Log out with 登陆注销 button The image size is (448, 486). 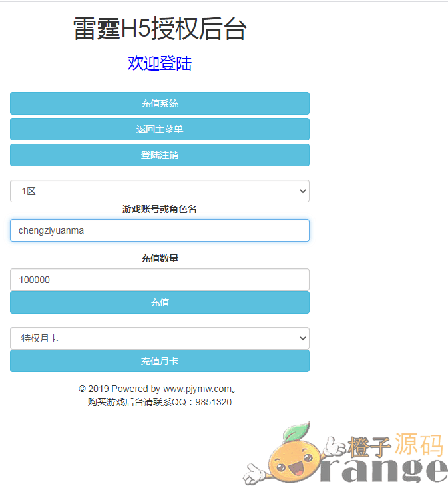point(160,155)
